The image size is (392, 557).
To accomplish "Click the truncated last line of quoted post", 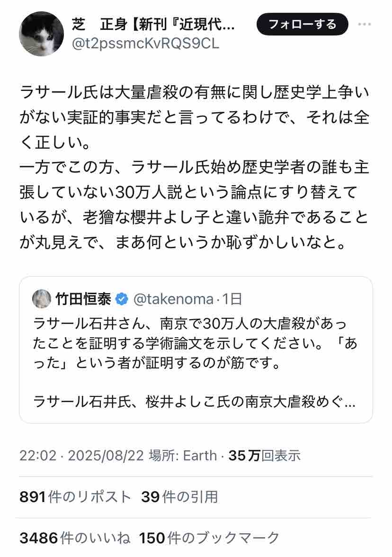I will click(x=194, y=402).
